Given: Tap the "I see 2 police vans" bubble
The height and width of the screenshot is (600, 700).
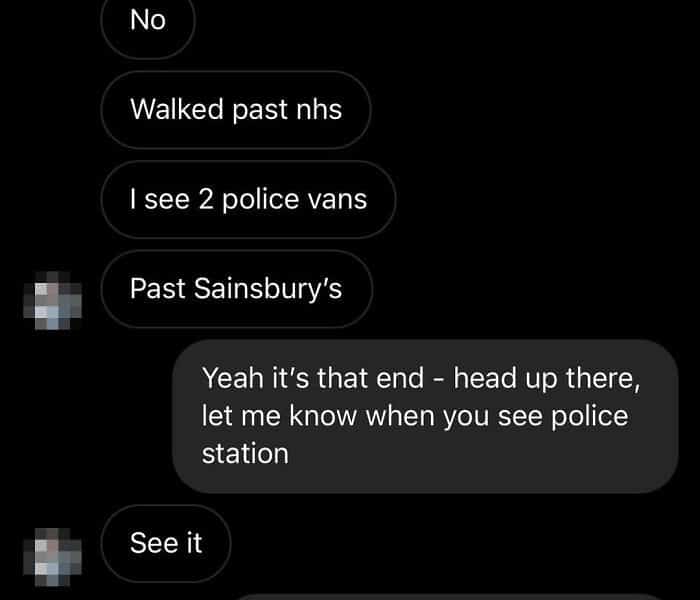Looking at the screenshot, I should click(x=248, y=199).
